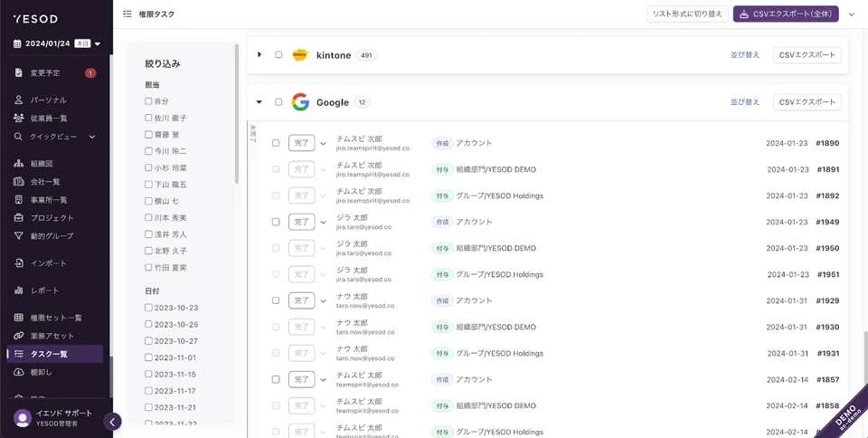Open 権限セット一覧 grid icon
The width and height of the screenshot is (868, 438).
[x=19, y=318]
